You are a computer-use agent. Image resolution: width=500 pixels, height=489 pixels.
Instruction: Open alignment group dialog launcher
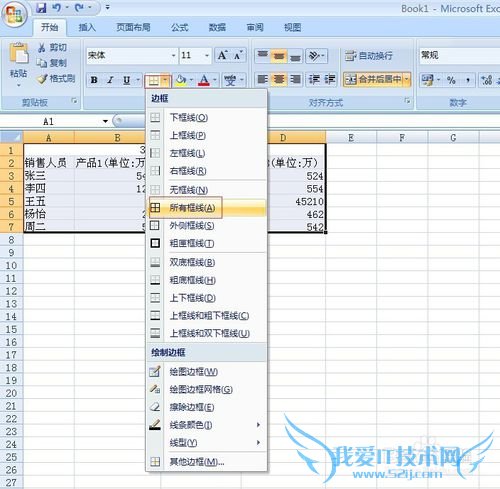pos(407,101)
